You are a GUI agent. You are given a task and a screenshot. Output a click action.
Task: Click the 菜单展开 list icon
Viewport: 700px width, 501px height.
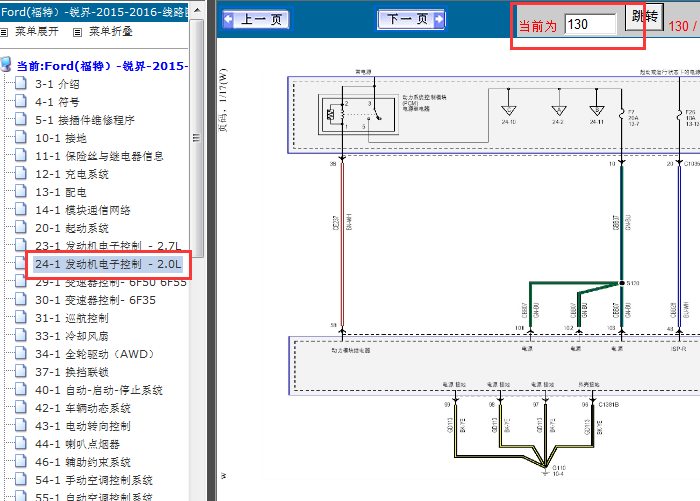click(x=4, y=33)
